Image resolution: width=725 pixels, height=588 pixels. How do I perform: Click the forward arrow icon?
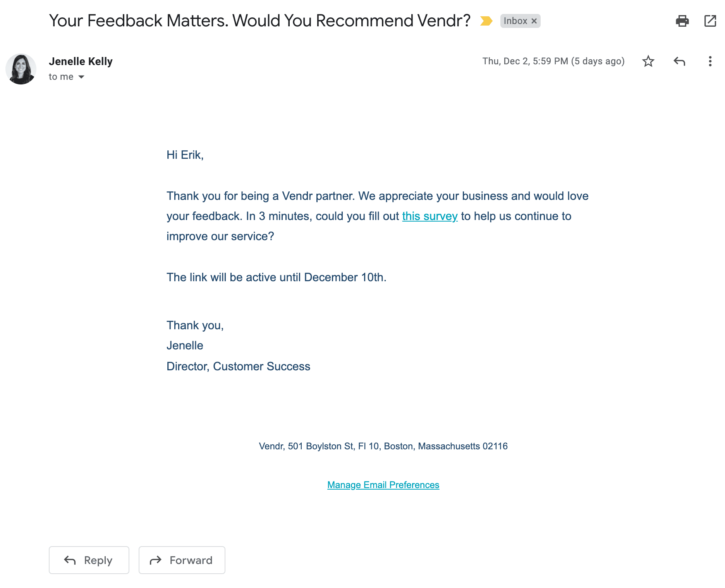click(156, 560)
